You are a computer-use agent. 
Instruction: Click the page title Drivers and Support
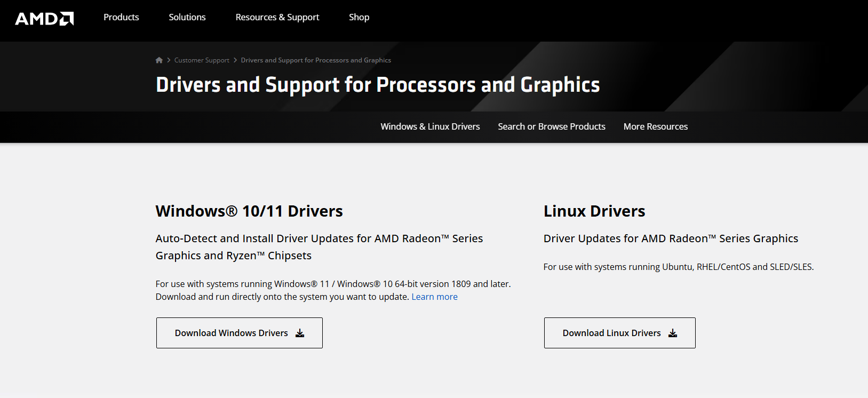pos(378,85)
